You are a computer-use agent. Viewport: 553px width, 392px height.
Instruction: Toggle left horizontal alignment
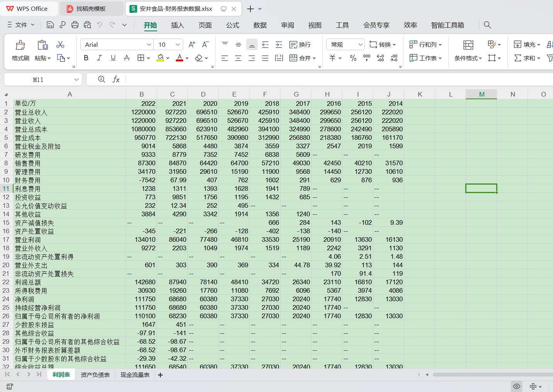click(x=225, y=58)
